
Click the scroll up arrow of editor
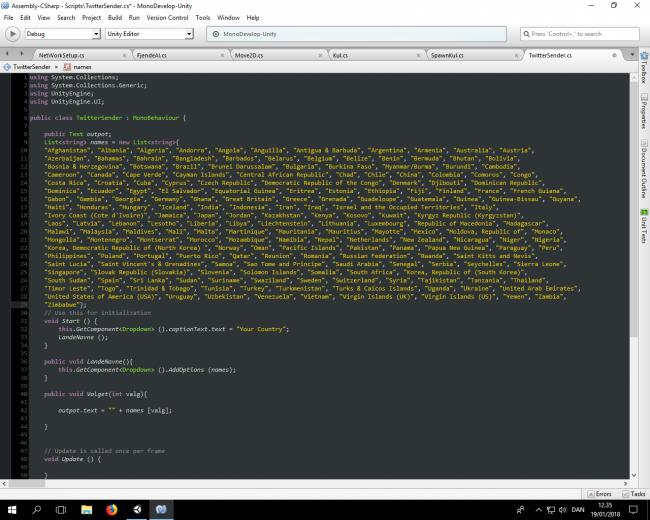pos(634,78)
